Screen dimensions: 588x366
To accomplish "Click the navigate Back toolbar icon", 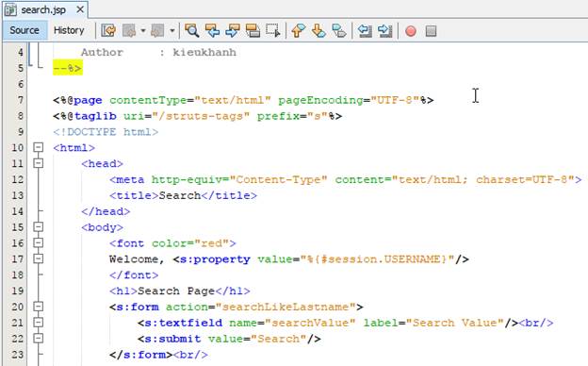I will tap(129, 30).
